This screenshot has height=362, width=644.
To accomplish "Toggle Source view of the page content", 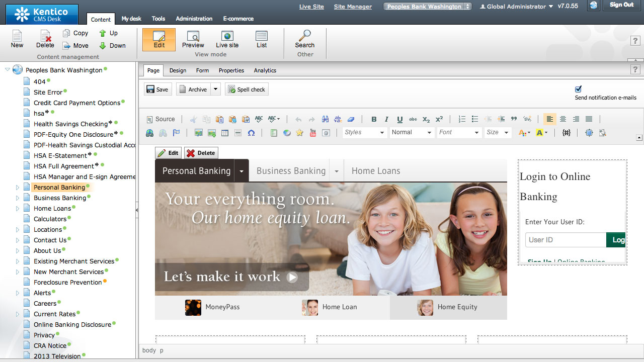I will [161, 119].
